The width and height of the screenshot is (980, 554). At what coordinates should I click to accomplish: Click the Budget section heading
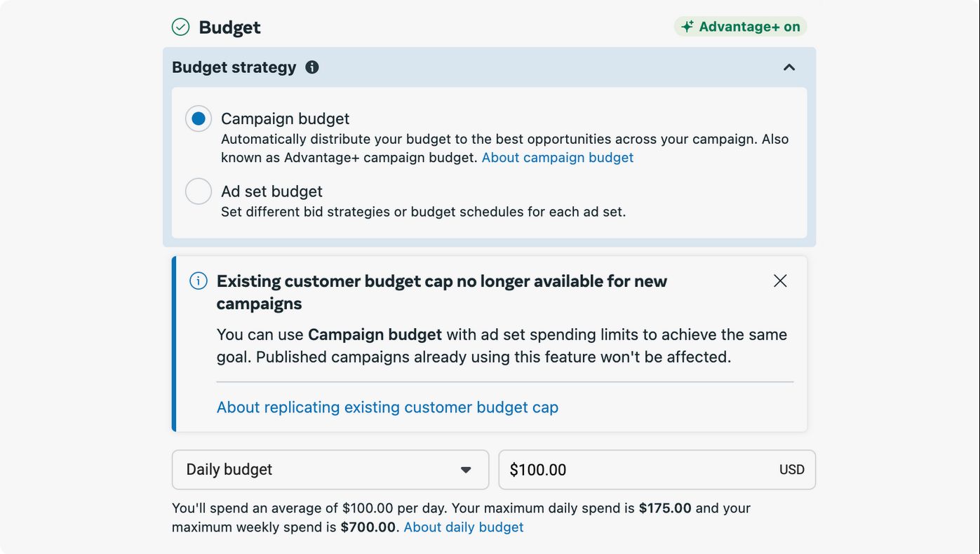pyautogui.click(x=229, y=27)
